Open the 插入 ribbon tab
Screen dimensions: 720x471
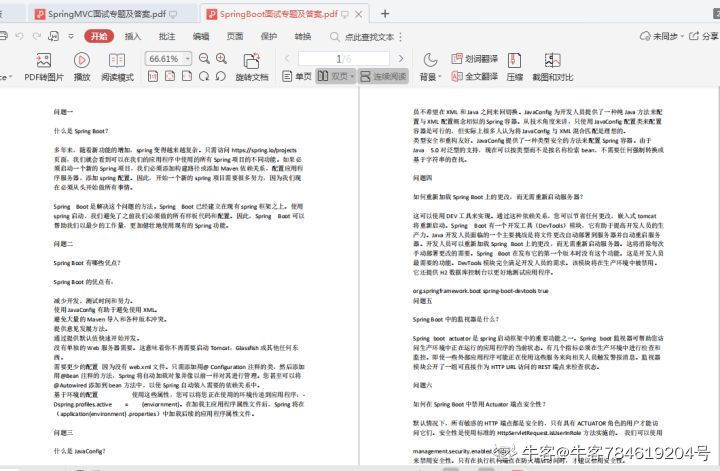pos(133,36)
